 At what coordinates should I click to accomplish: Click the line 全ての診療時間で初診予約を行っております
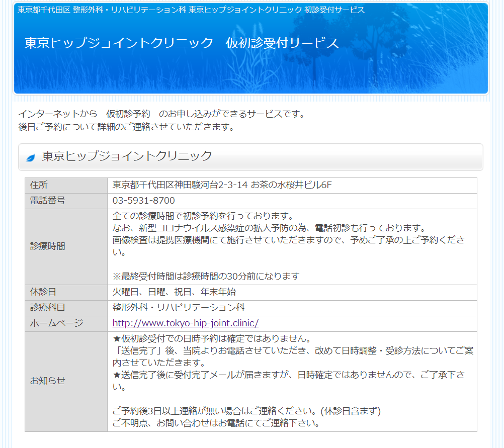(x=203, y=216)
